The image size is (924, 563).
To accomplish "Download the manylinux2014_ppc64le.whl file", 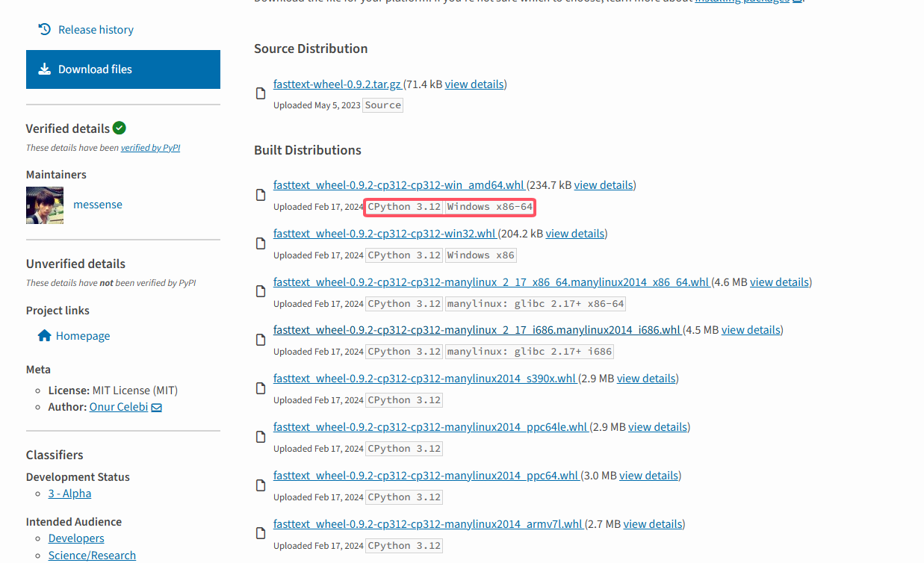I will (431, 427).
